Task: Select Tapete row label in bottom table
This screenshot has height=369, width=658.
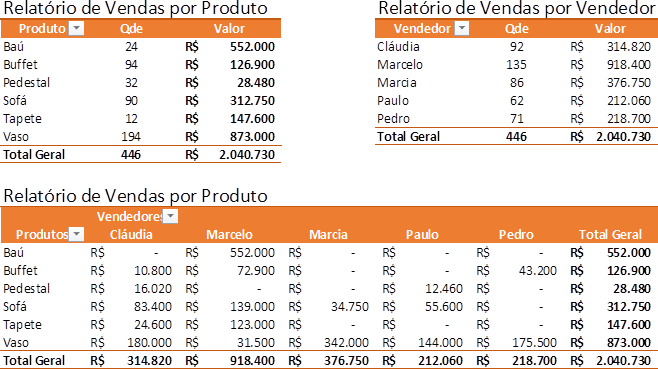Action: click(23, 325)
